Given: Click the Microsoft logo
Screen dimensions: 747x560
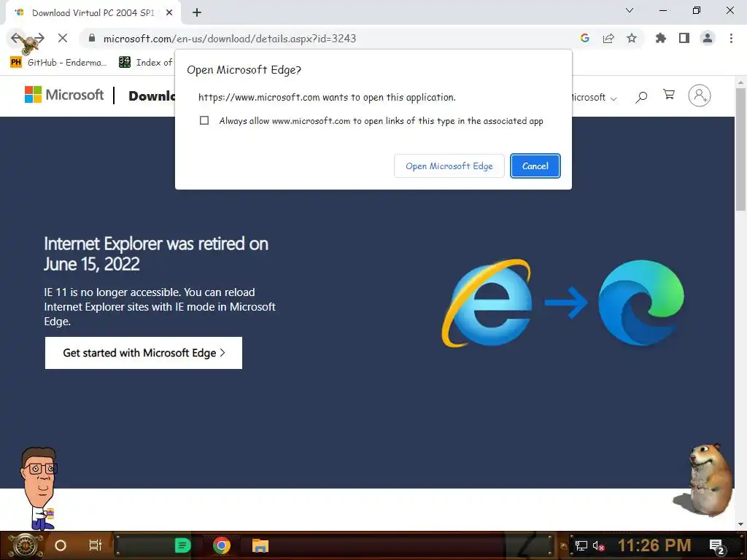Looking at the screenshot, I should pyautogui.click(x=64, y=95).
